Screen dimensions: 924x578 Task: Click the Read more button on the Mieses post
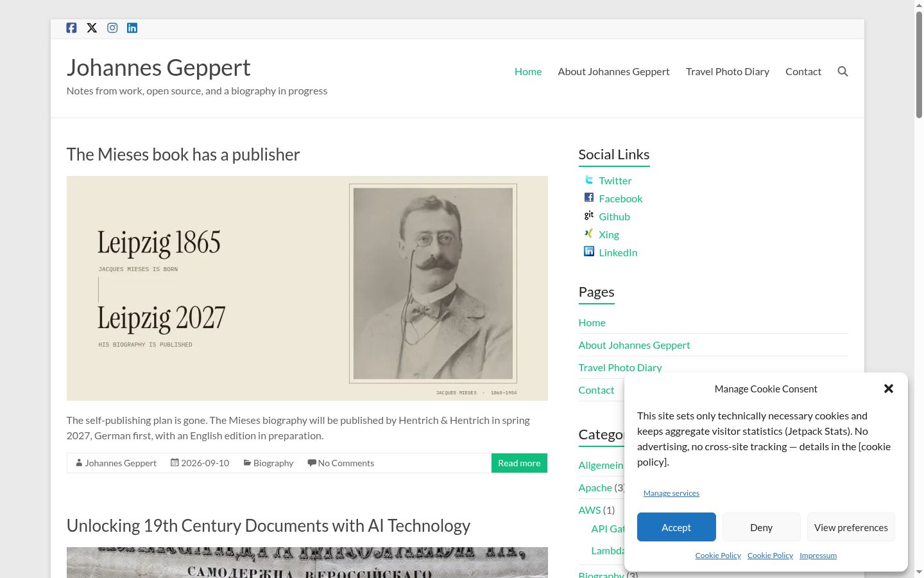(519, 463)
